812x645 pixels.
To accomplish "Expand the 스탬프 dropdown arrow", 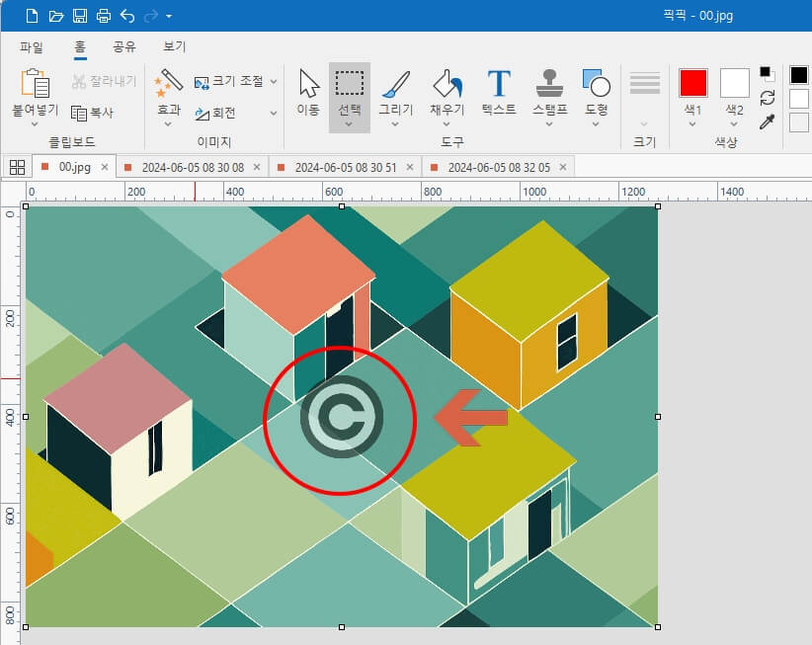I will pyautogui.click(x=549, y=124).
